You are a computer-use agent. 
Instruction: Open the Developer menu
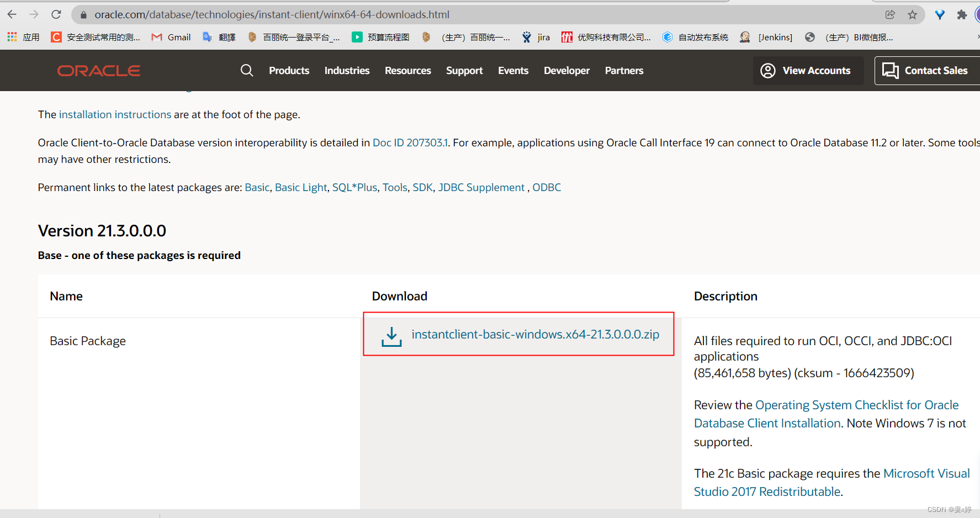pyautogui.click(x=566, y=71)
